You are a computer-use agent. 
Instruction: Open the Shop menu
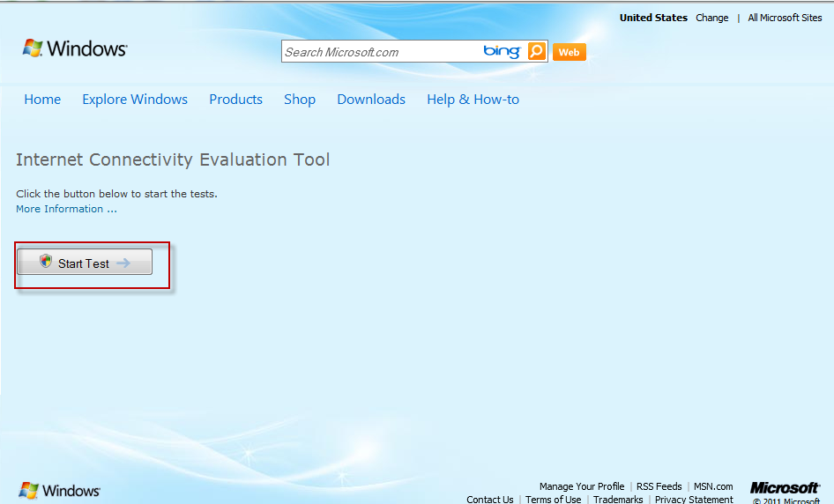300,100
